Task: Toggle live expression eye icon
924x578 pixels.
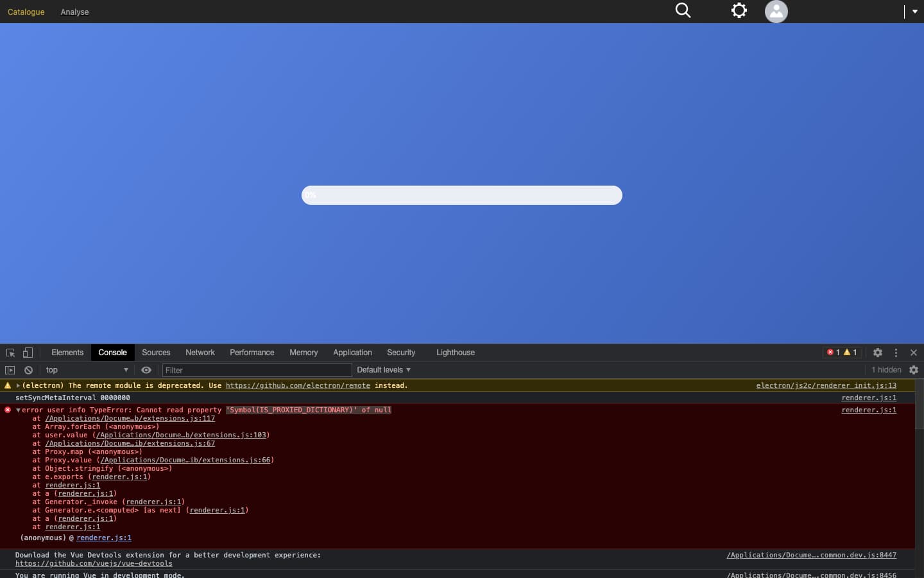Action: pyautogui.click(x=146, y=370)
